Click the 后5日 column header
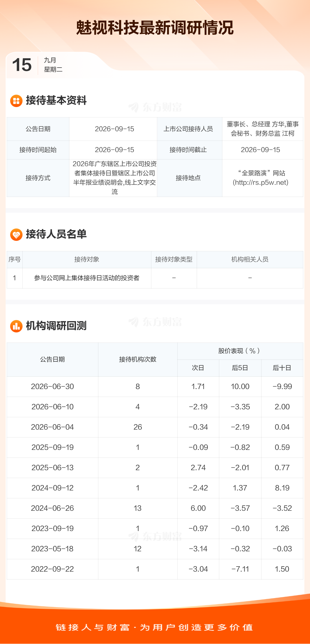310x644 pixels. coord(240,368)
